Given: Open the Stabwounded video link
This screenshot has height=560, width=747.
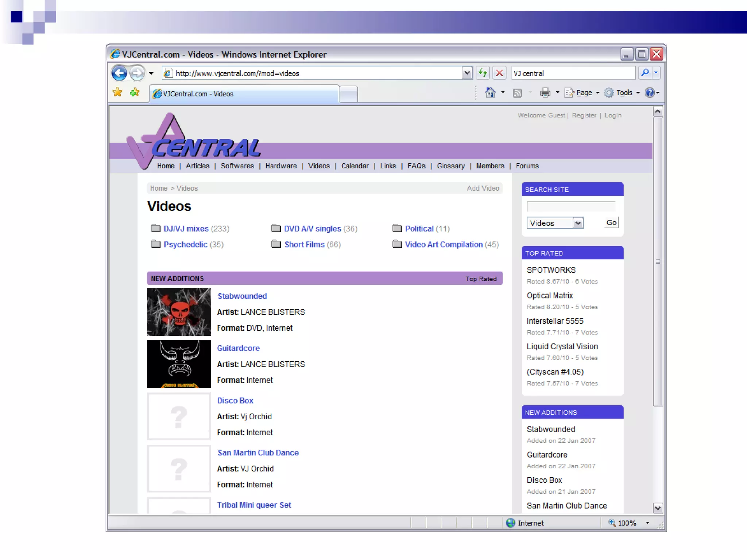Looking at the screenshot, I should pyautogui.click(x=242, y=296).
